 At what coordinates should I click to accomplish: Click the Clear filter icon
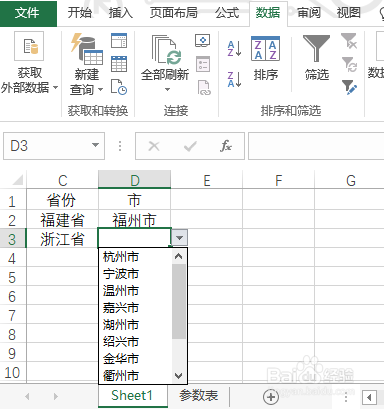click(349, 41)
